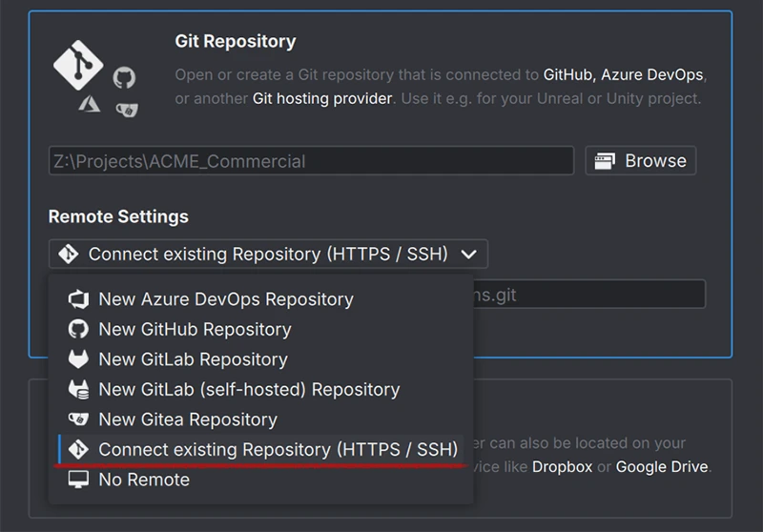Open the Azure DevOps link in description
Screen dimensions: 763x532
tap(652, 74)
